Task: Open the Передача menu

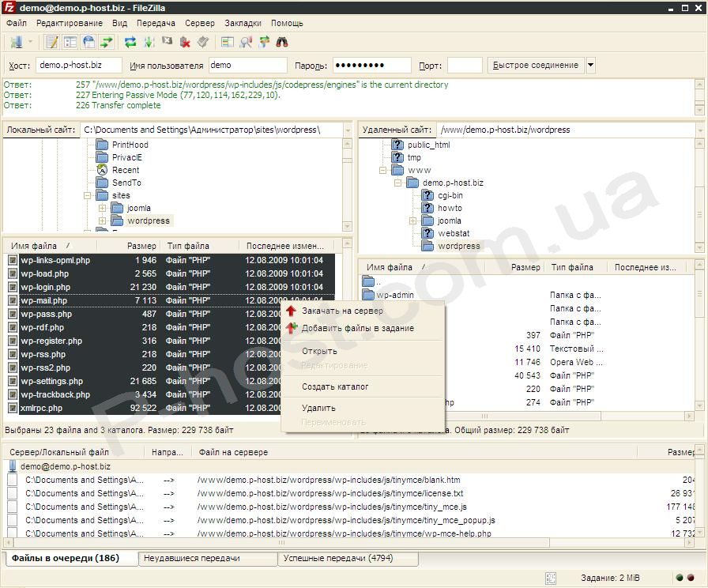Action: point(156,23)
